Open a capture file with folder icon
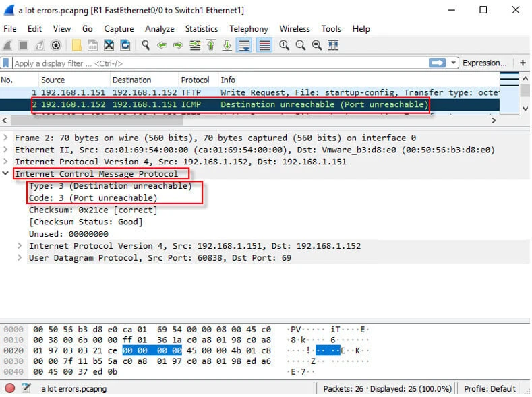532x397 pixels. tap(76, 45)
